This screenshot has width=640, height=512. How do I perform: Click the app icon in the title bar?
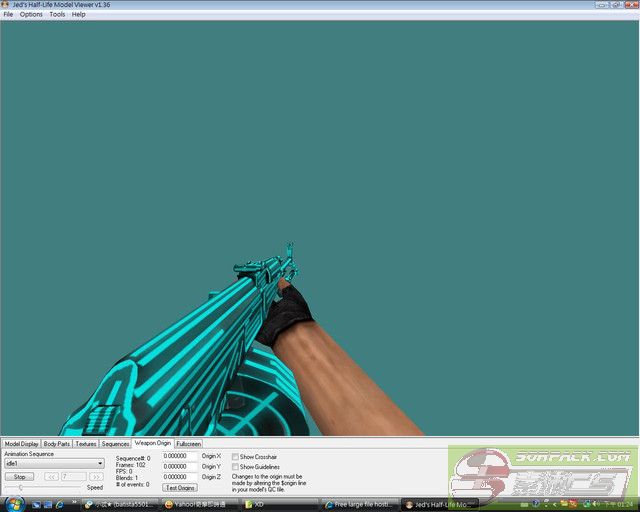(5, 5)
